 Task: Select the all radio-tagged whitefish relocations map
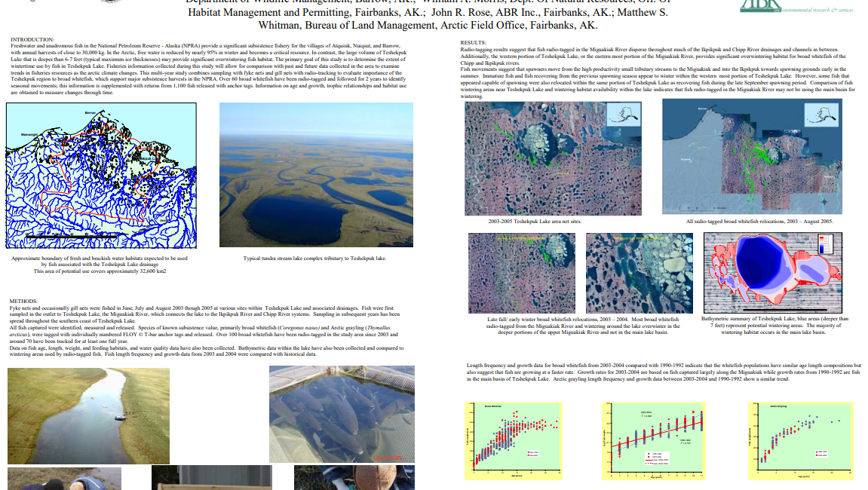pyautogui.click(x=752, y=157)
